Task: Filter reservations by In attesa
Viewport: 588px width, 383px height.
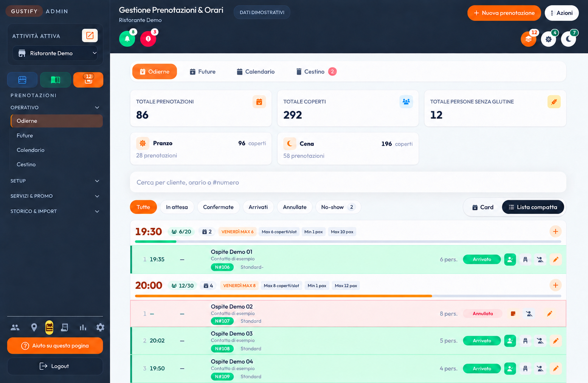Action: 177,207
